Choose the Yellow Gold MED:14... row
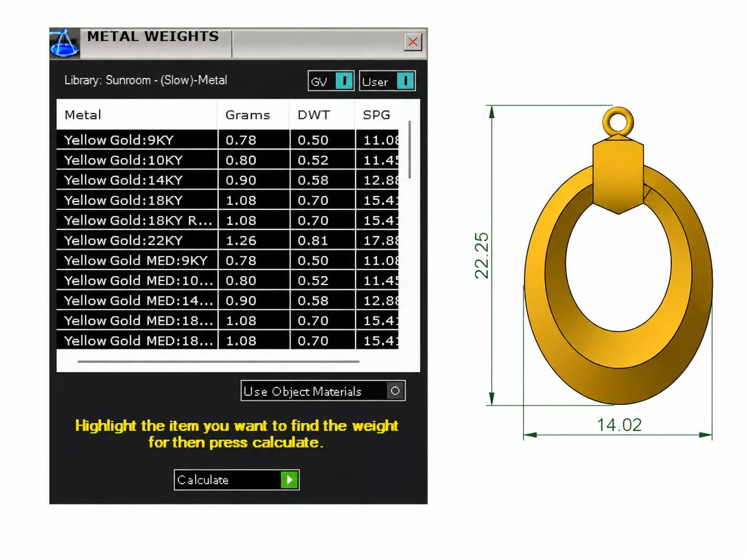Viewport: 747px width, 560px height. point(228,301)
